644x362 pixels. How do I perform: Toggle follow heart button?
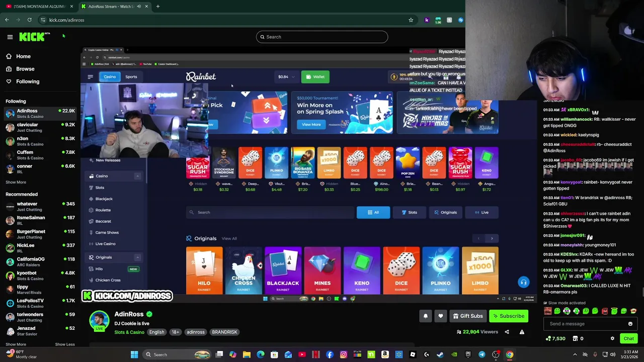[441, 316]
